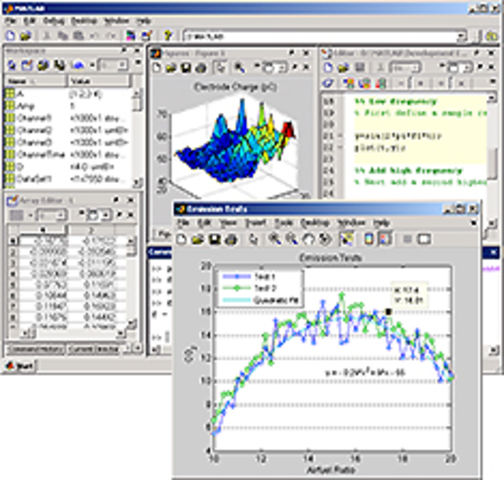Screen dimensions: 504x480
Task: Click Open file icon in main MATLAB toolbar
Action: [x=25, y=36]
